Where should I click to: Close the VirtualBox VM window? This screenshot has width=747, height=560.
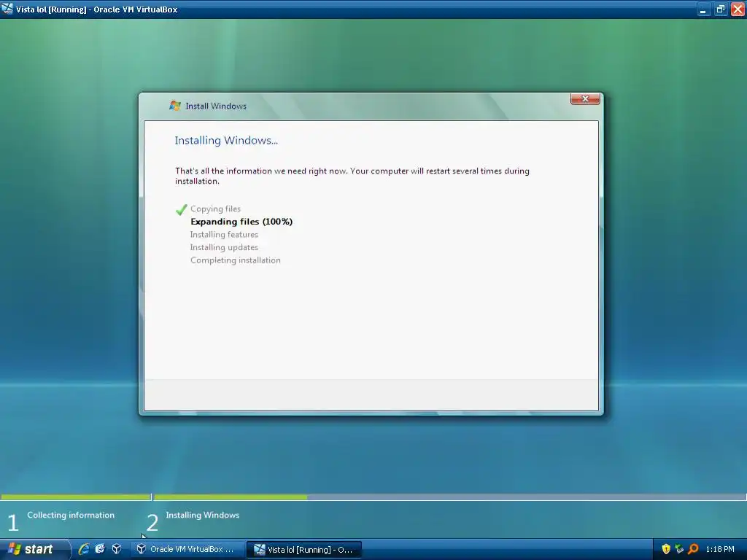[x=738, y=9]
